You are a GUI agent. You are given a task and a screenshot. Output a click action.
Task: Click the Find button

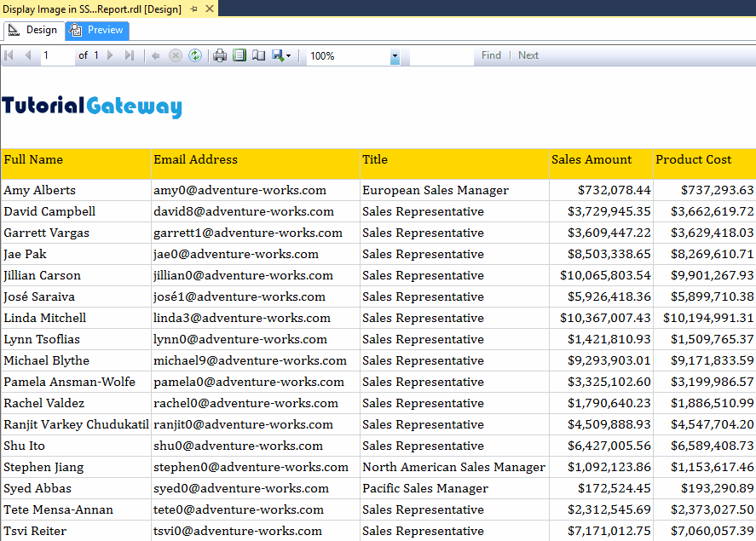coord(491,55)
